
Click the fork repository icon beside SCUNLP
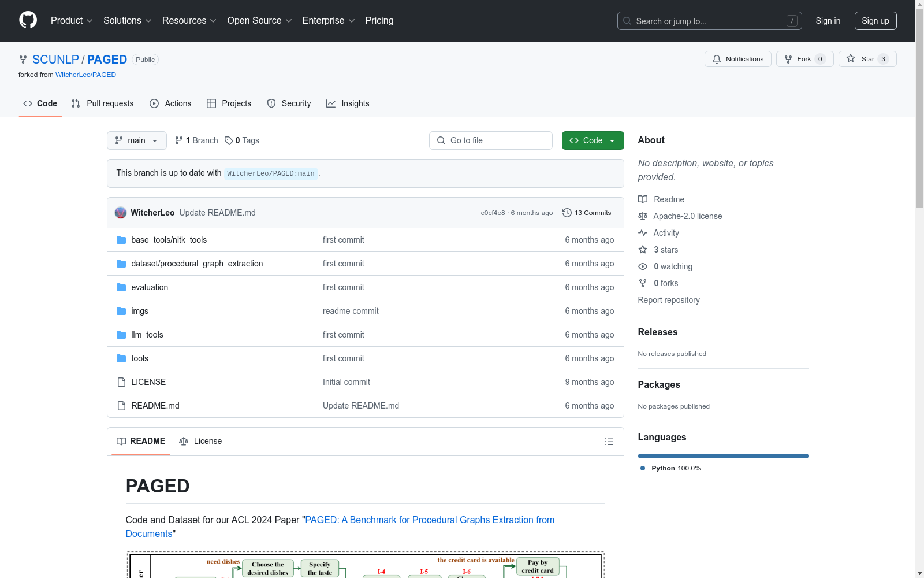23,60
